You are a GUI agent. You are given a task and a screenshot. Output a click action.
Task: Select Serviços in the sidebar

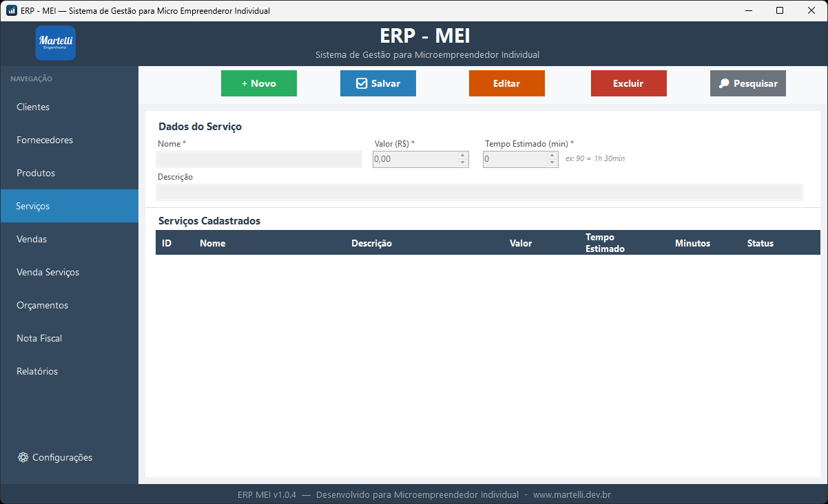pos(69,206)
